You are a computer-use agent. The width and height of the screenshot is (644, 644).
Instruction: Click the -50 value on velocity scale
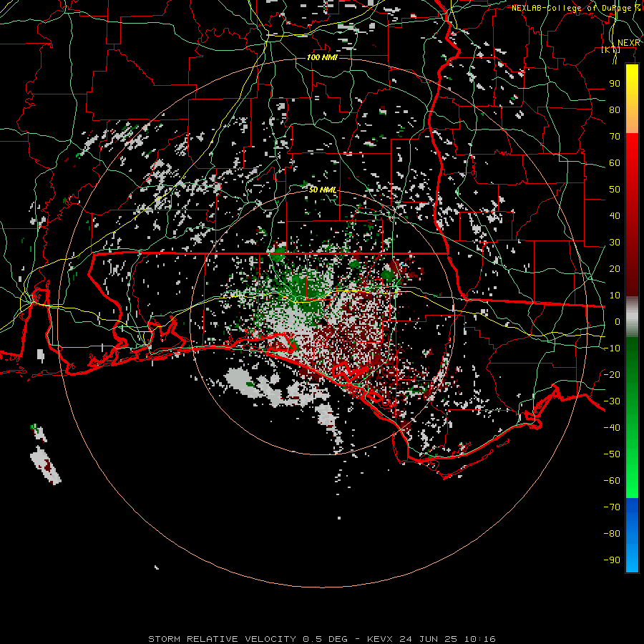612,454
